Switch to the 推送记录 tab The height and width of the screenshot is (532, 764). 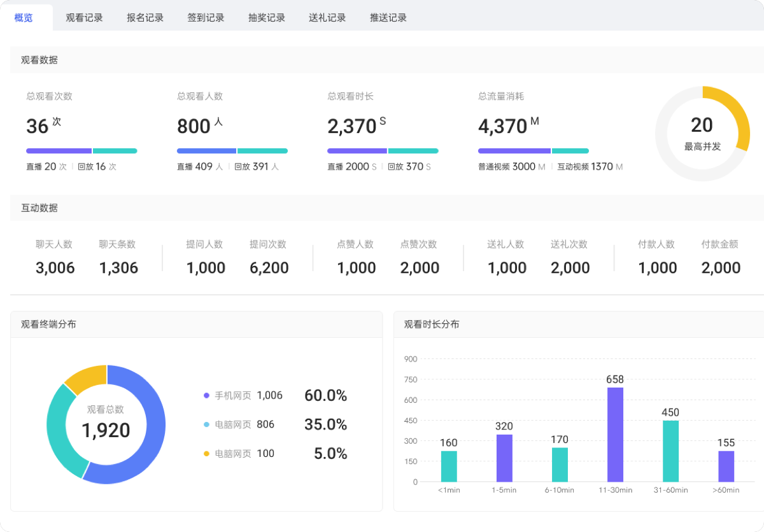coord(387,18)
